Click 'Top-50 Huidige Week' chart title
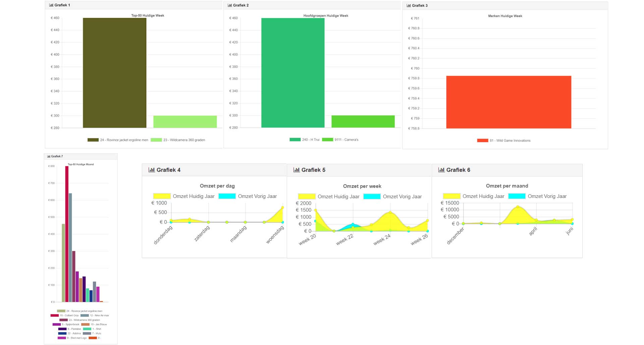This screenshot has height=345, width=644. (148, 15)
